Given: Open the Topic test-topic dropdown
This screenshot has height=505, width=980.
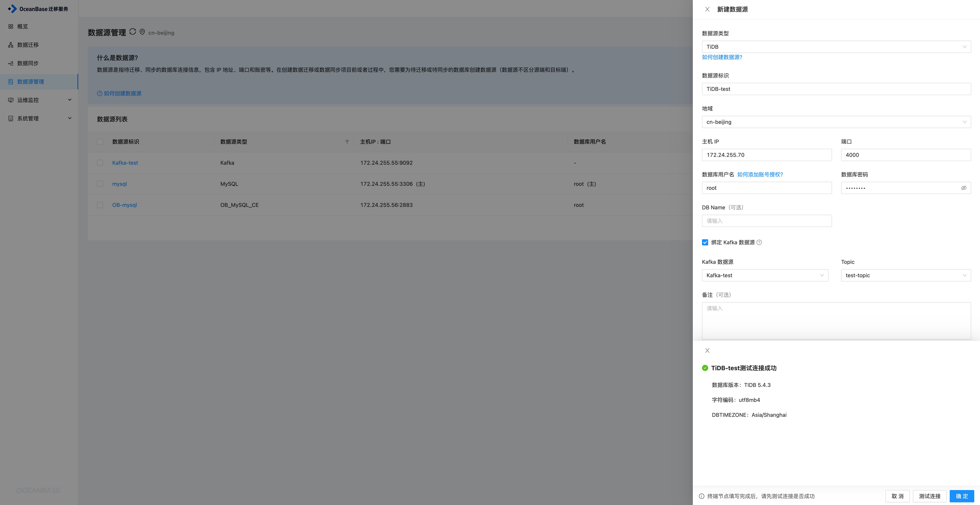Looking at the screenshot, I should pos(905,275).
